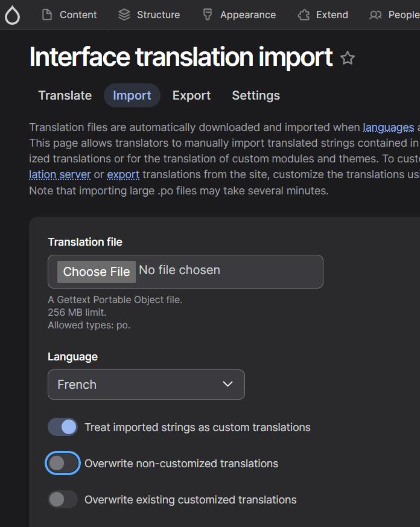Enable overwriting non-customized translations
Viewport: 420px width, 527px height.
pyautogui.click(x=62, y=463)
